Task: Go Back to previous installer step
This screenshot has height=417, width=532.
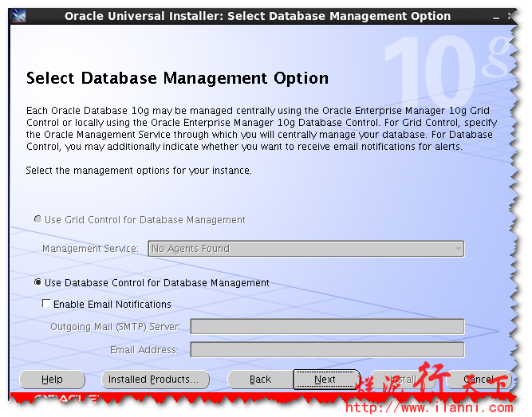Action: (x=260, y=380)
